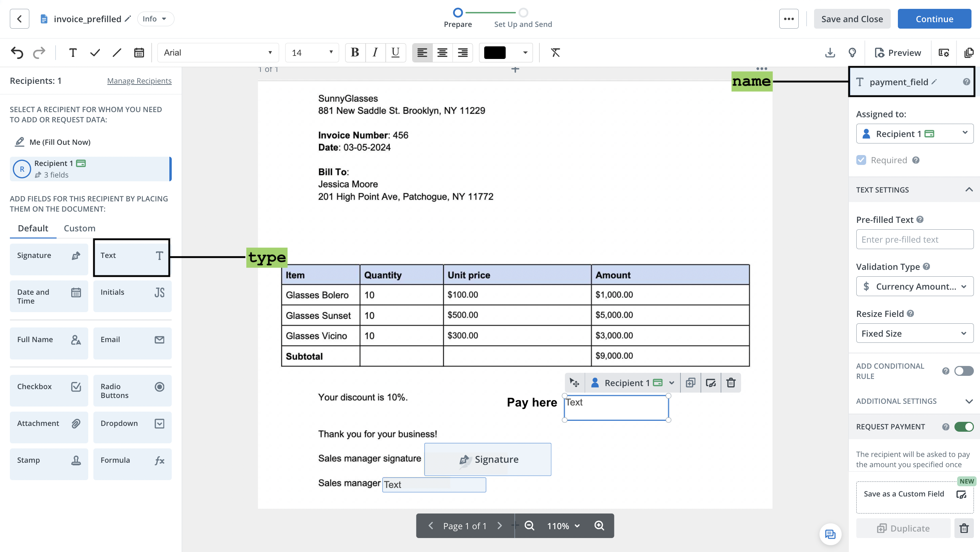This screenshot has width=980, height=552.
Task: Click Save and Close
Action: [x=852, y=19]
